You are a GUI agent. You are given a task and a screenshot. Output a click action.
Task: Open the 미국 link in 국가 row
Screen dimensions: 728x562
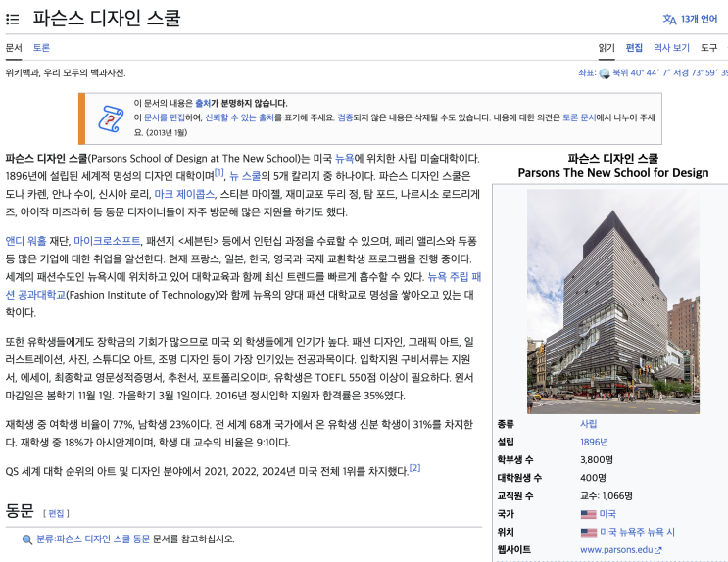click(x=607, y=514)
